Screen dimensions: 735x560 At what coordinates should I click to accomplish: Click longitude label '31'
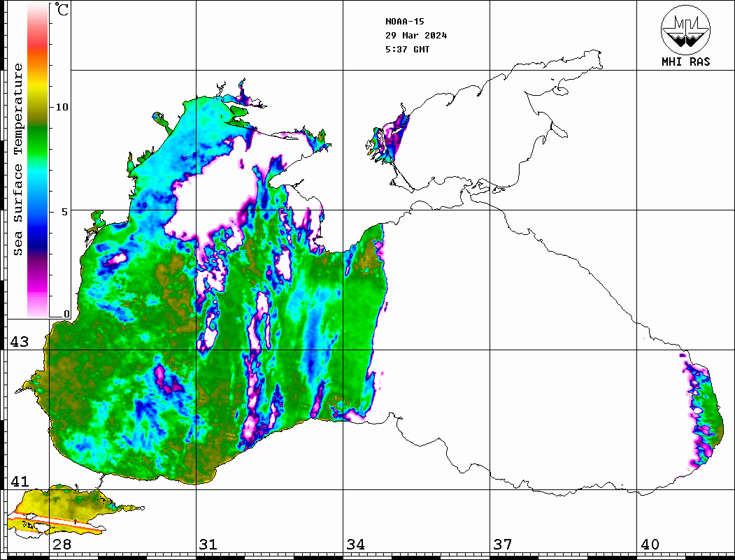(208, 545)
